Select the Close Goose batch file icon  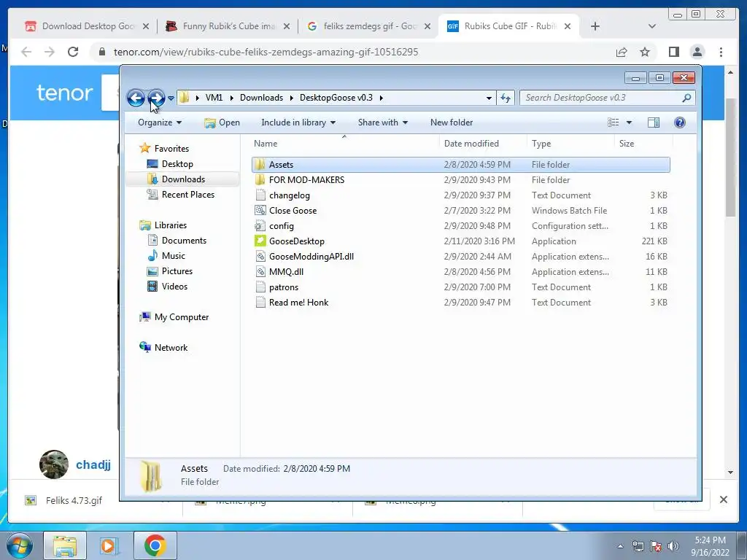pyautogui.click(x=260, y=211)
